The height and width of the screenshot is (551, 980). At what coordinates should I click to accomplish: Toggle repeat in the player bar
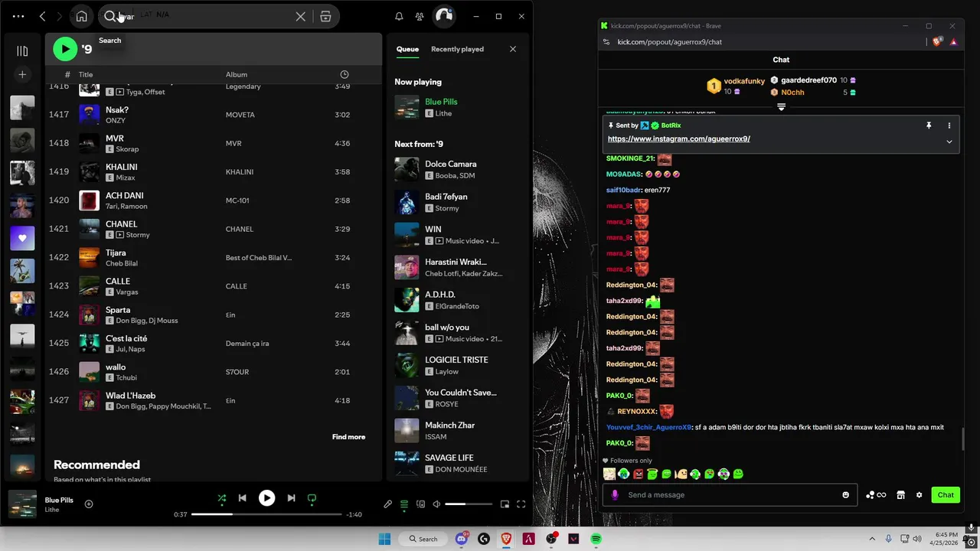(312, 498)
